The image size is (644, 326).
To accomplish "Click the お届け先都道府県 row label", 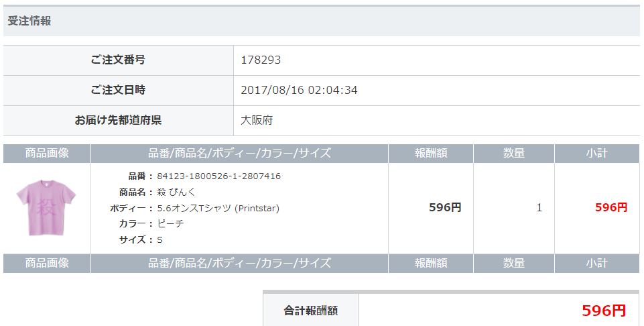I will (118, 121).
